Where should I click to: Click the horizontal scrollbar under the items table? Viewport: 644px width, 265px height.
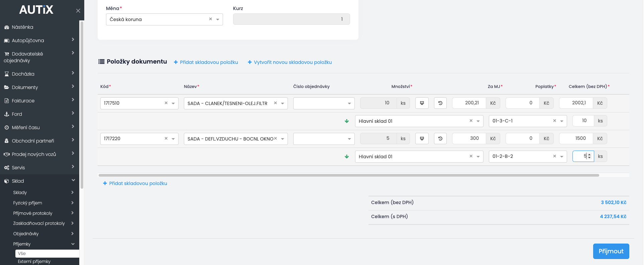pos(349,175)
